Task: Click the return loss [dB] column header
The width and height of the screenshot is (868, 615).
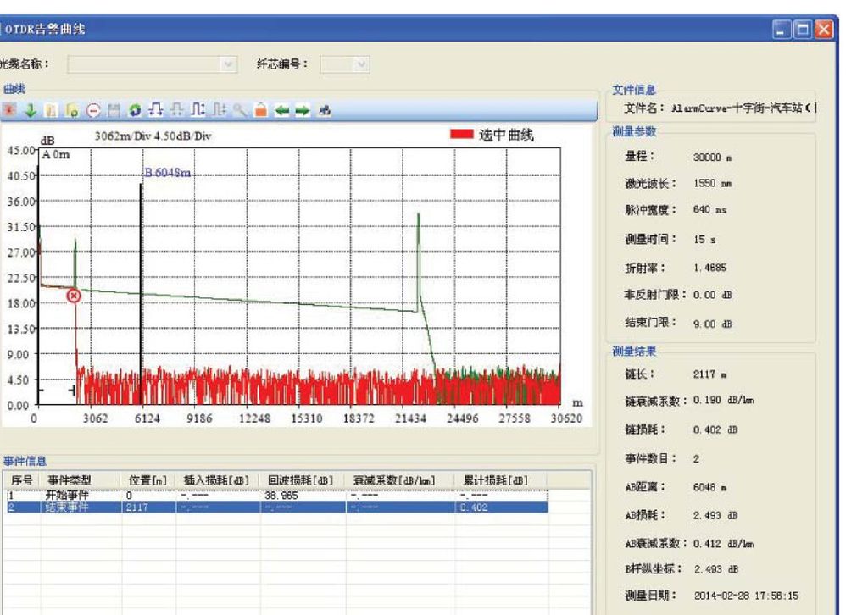Action: pos(303,480)
